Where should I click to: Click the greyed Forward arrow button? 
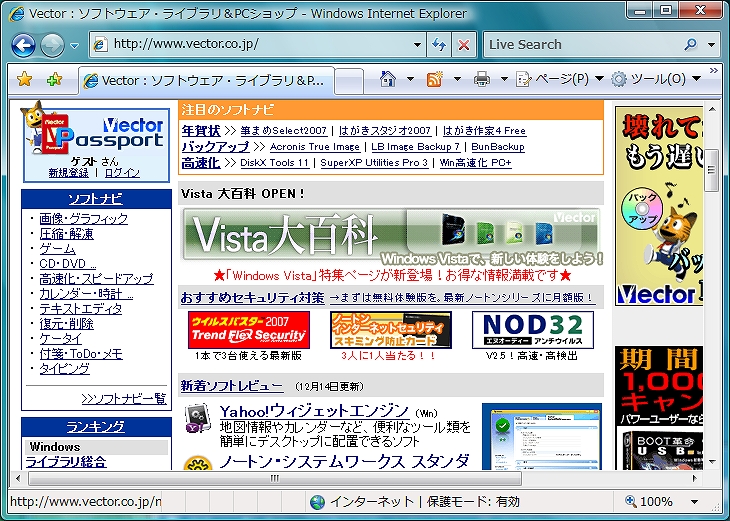[52, 45]
